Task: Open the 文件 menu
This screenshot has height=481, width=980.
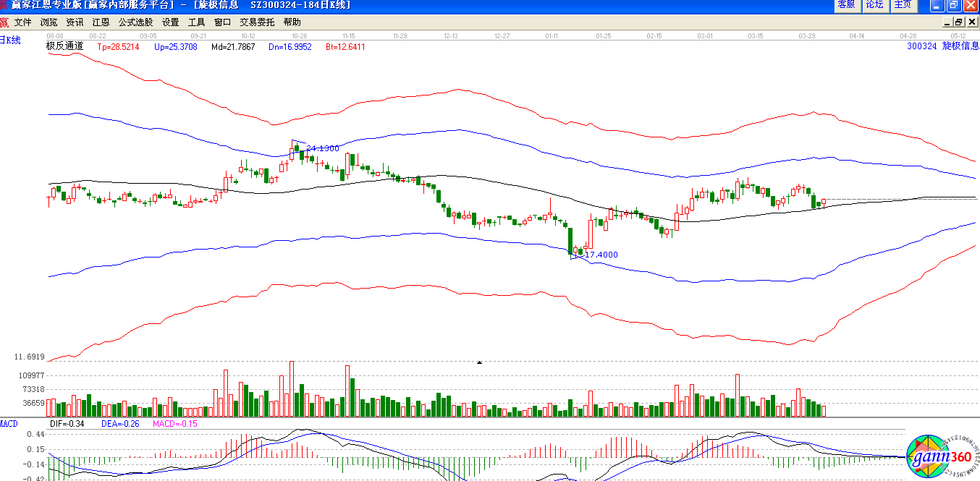Action: [23, 22]
